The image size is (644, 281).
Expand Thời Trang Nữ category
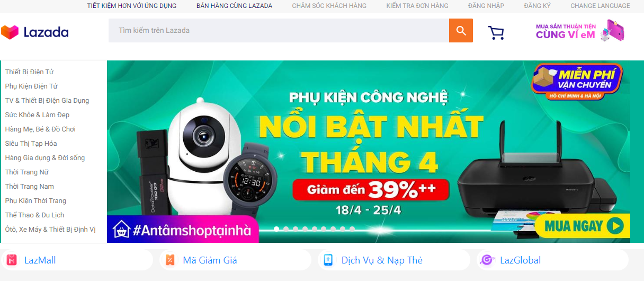point(26,172)
